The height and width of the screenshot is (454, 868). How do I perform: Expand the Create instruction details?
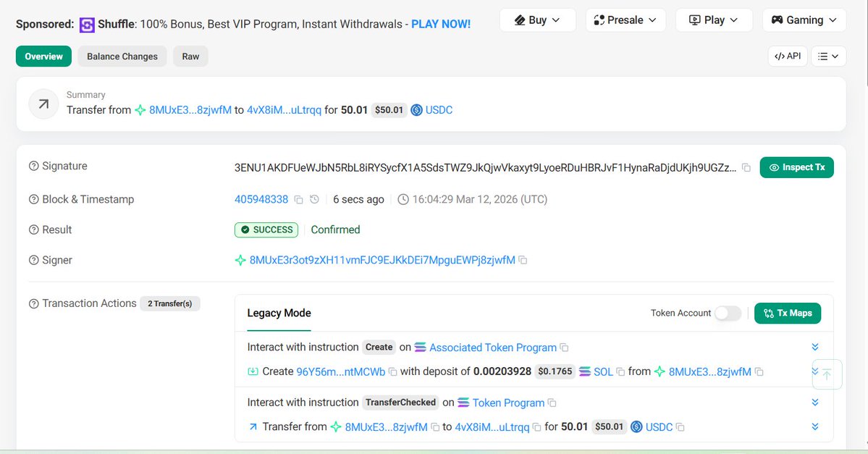815,347
